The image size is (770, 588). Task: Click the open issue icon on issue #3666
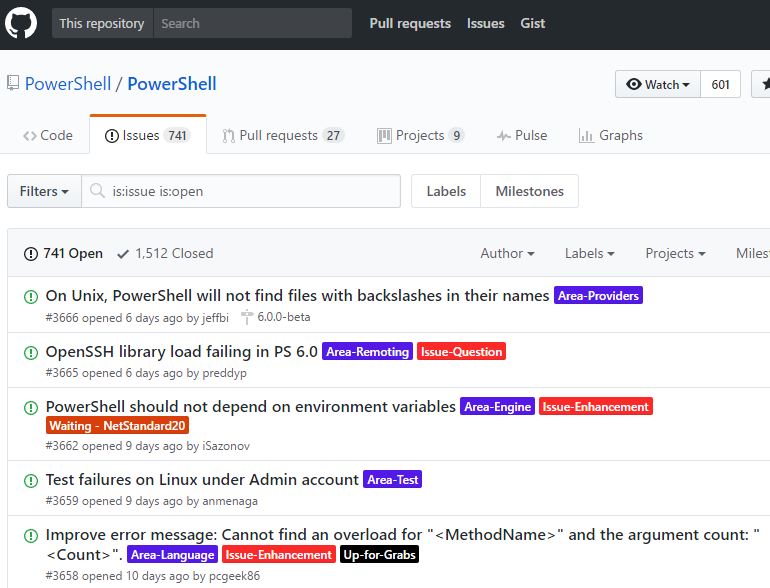(x=30, y=296)
